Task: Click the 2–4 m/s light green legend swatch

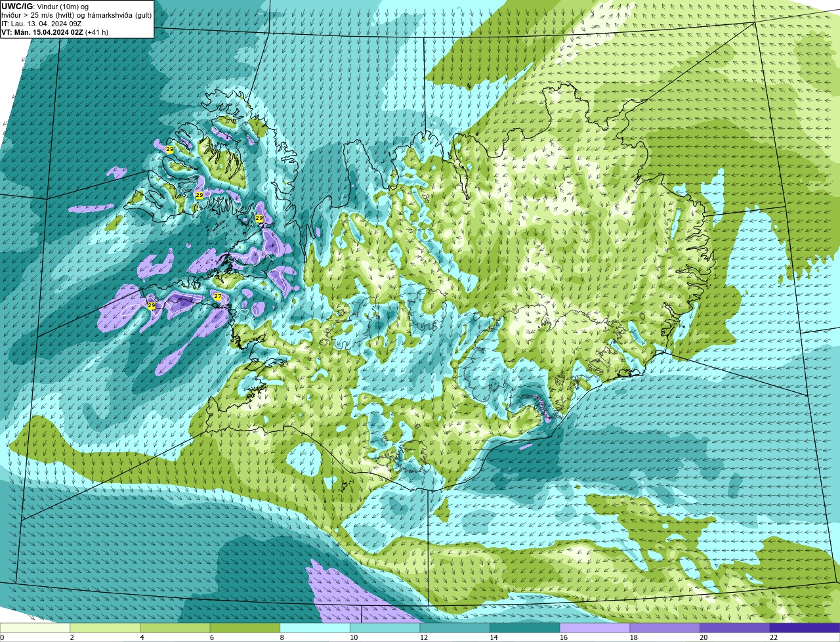Action: click(x=105, y=628)
